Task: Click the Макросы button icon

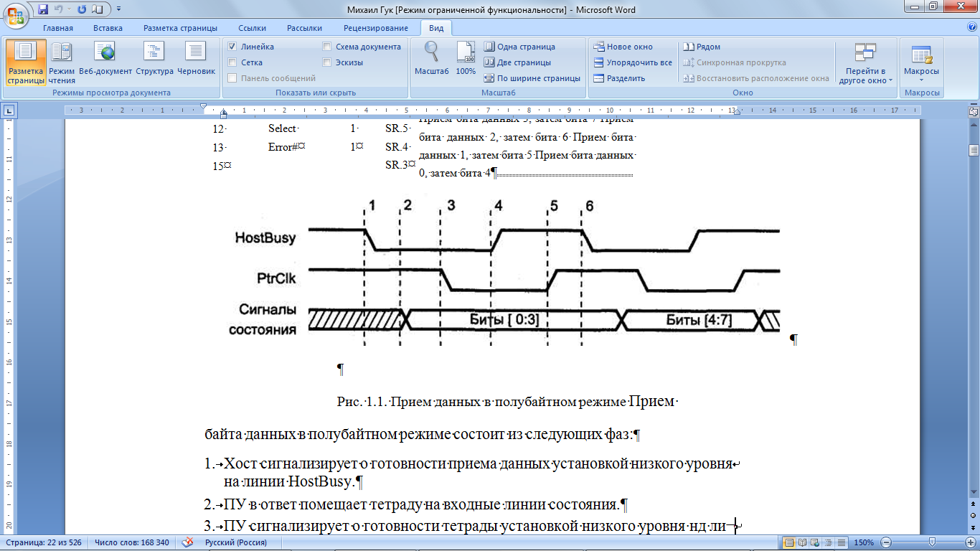Action: [921, 55]
